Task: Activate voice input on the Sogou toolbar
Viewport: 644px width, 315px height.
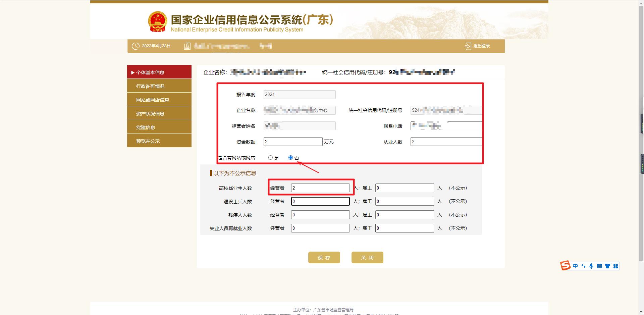Action: (592, 266)
